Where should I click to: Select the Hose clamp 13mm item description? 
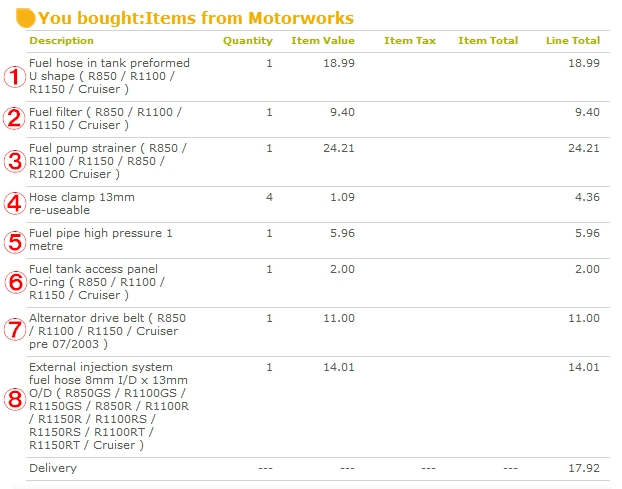(81, 203)
